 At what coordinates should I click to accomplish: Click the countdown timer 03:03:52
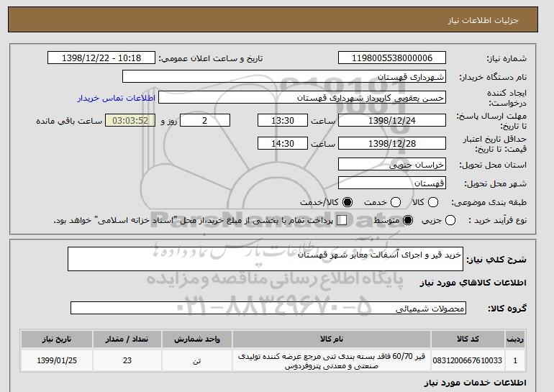coord(130,120)
